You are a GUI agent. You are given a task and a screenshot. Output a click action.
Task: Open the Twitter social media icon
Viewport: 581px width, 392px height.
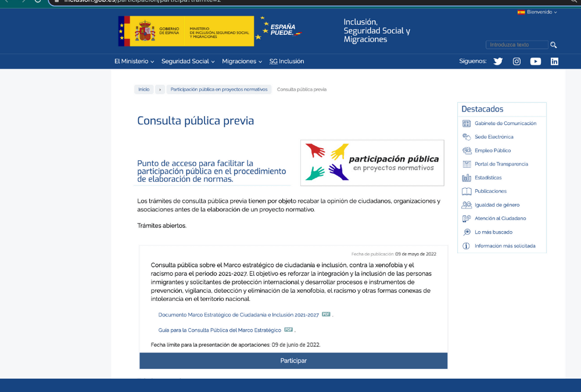point(498,62)
